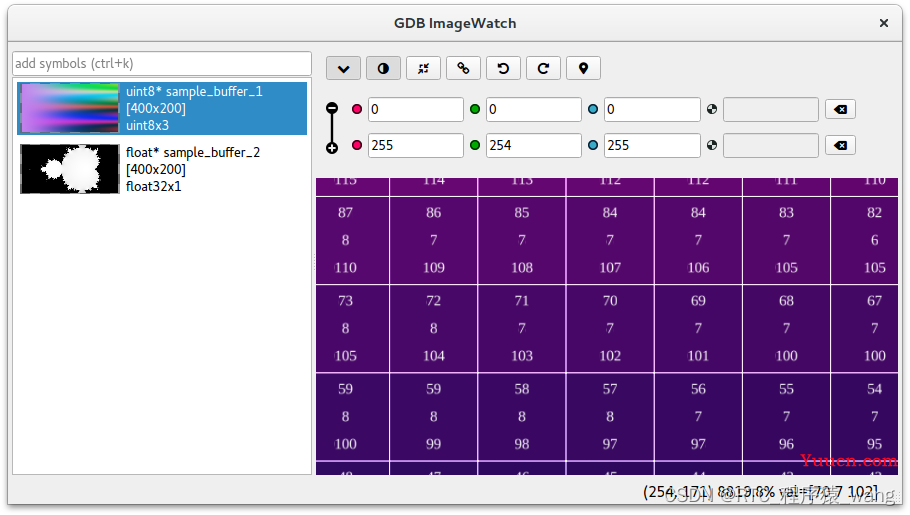Click the plus end of contrast range handle
This screenshot has width=910, height=515.
click(x=332, y=148)
